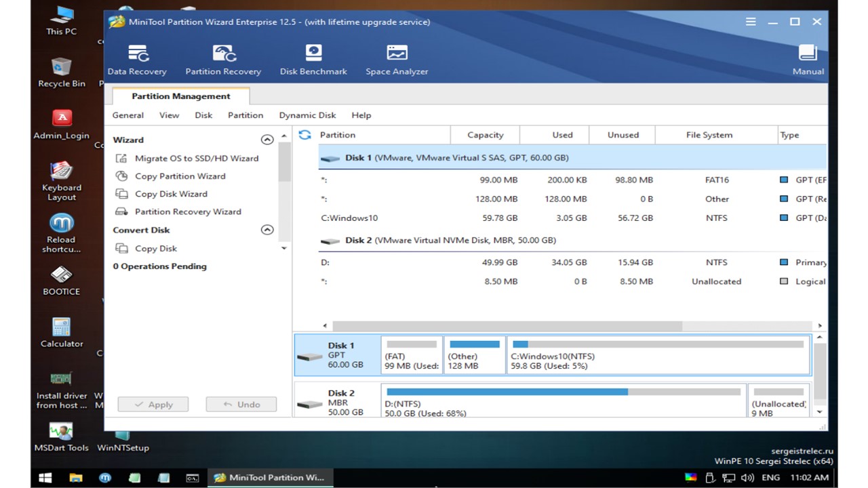Viewport: 868px width, 488px height.
Task: Select the FAT16 99.00 MB partition row
Action: tap(573, 180)
